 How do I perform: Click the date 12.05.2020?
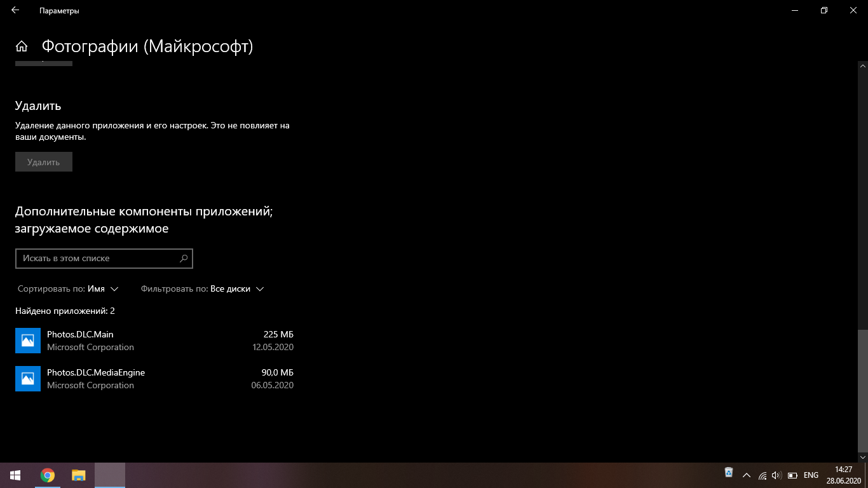pos(273,347)
